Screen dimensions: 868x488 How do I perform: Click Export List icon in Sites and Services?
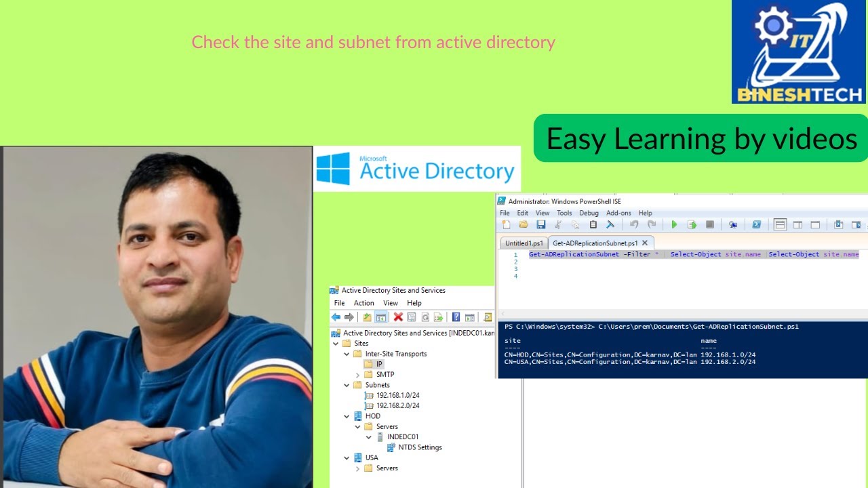(438, 317)
